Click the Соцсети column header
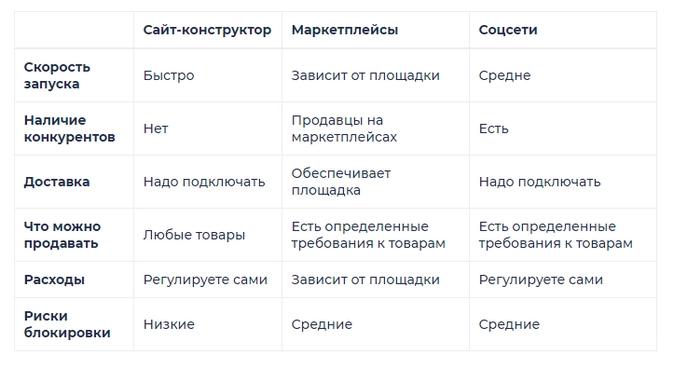 tap(508, 30)
